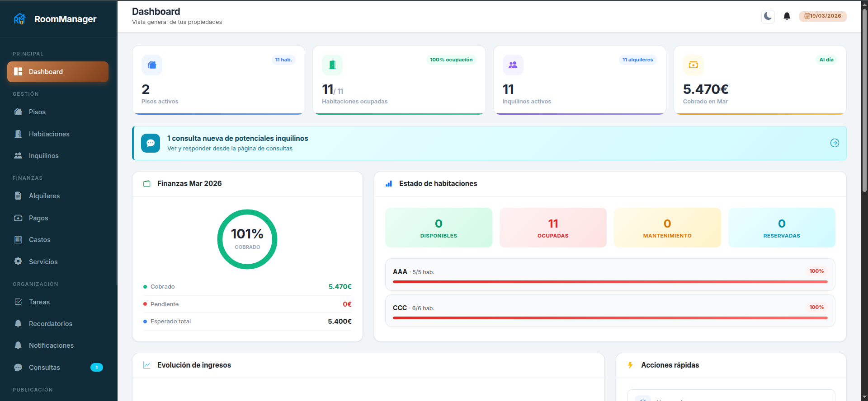This screenshot has width=868, height=401.
Task: Click the 19/03/2026 date badge
Action: [823, 16]
